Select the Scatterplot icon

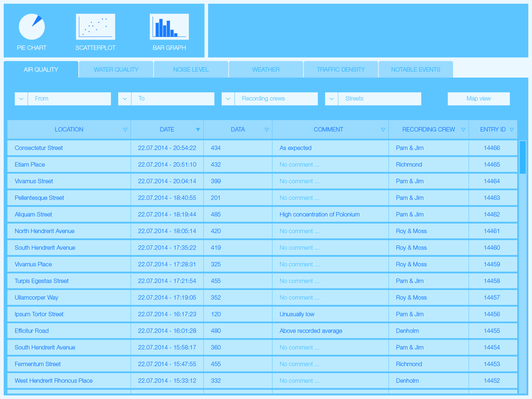(95, 27)
